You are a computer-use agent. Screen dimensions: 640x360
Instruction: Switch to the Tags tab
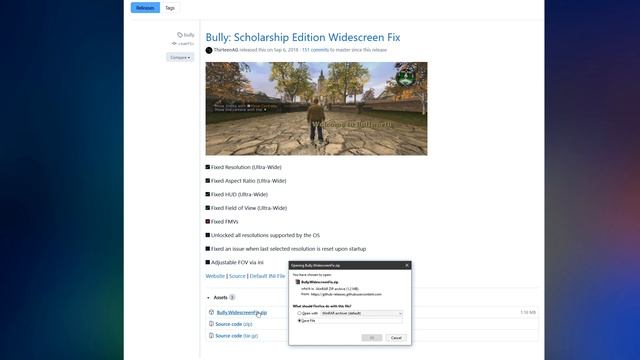click(x=170, y=8)
